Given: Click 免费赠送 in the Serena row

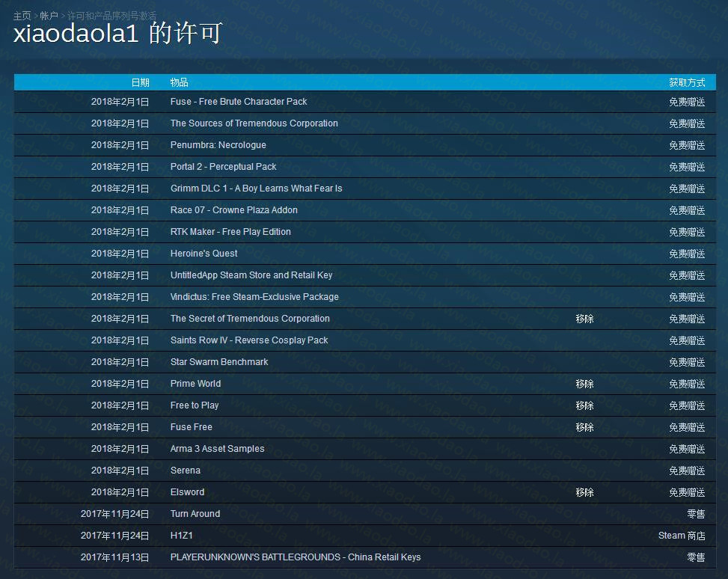Looking at the screenshot, I should click(687, 471).
